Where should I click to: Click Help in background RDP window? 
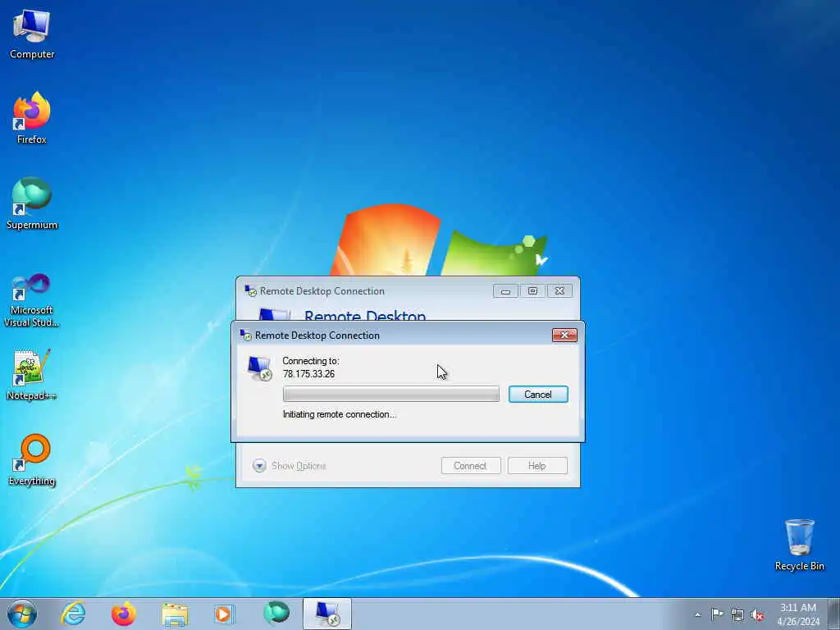click(x=537, y=466)
